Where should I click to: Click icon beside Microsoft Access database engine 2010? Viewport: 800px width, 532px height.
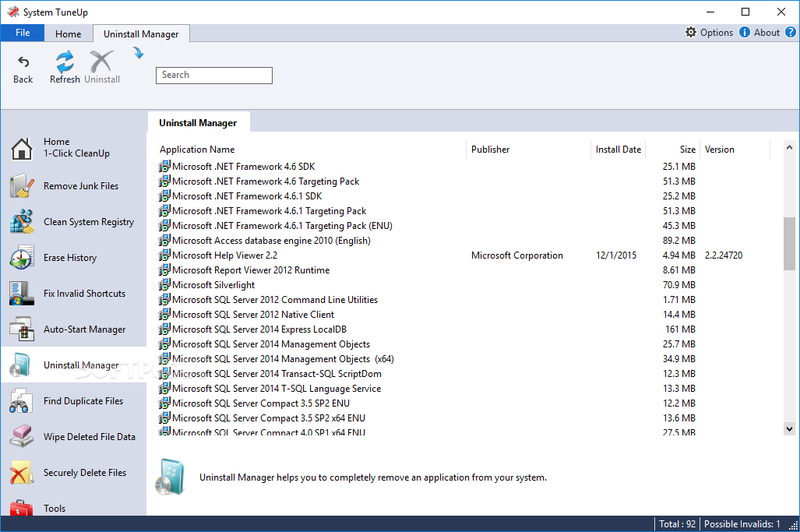coord(164,240)
